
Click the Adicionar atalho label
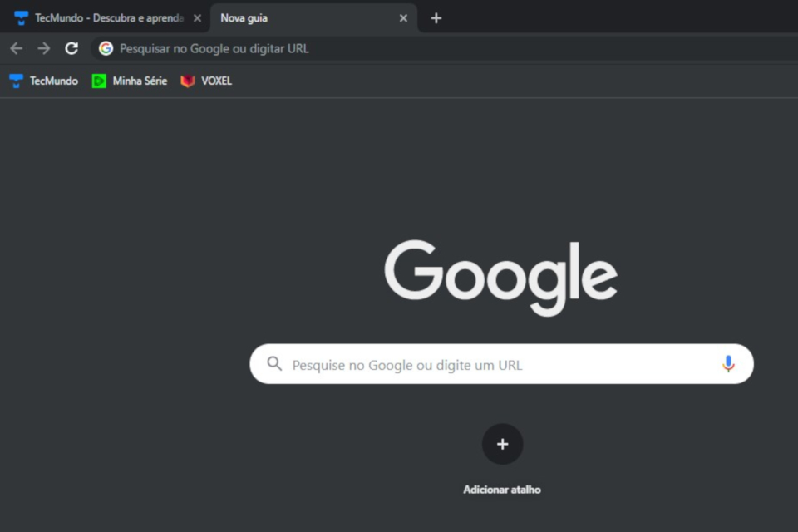point(502,490)
